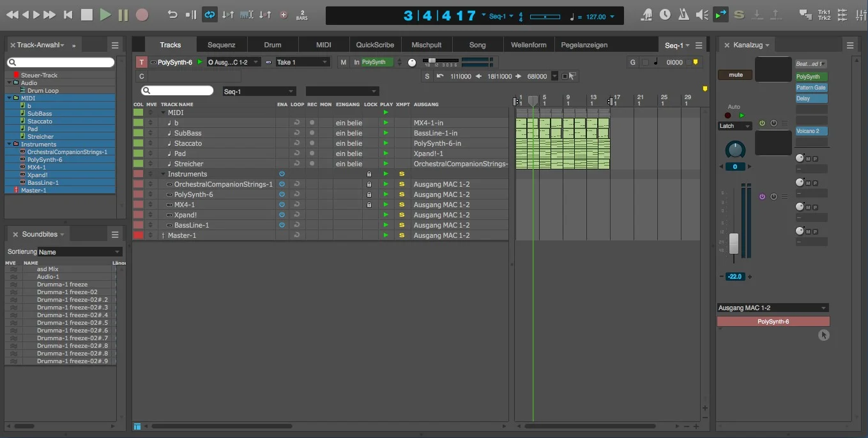Open the Drum tab
This screenshot has width=868, height=438.
(273, 45)
